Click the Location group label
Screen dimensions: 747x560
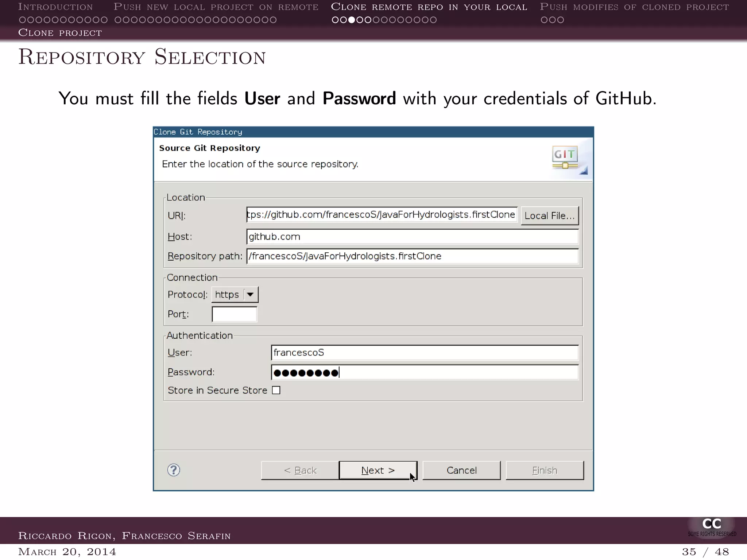(x=186, y=198)
